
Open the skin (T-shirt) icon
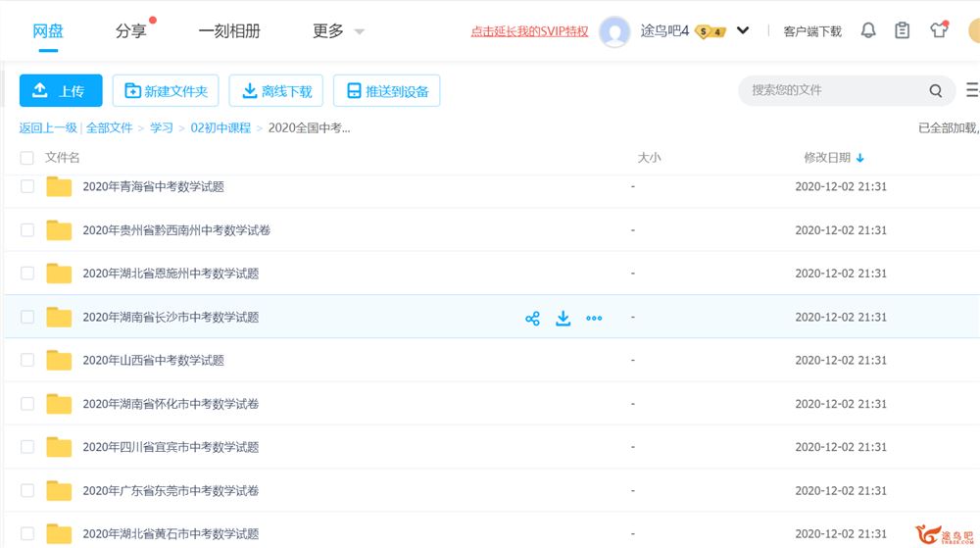tap(939, 29)
